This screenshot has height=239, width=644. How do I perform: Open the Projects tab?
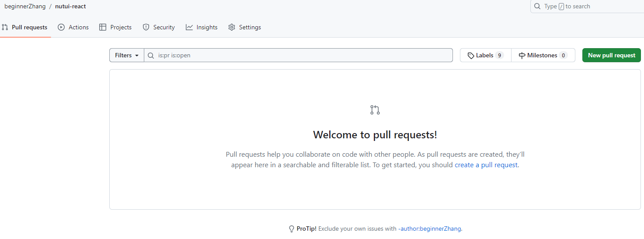pos(115,27)
